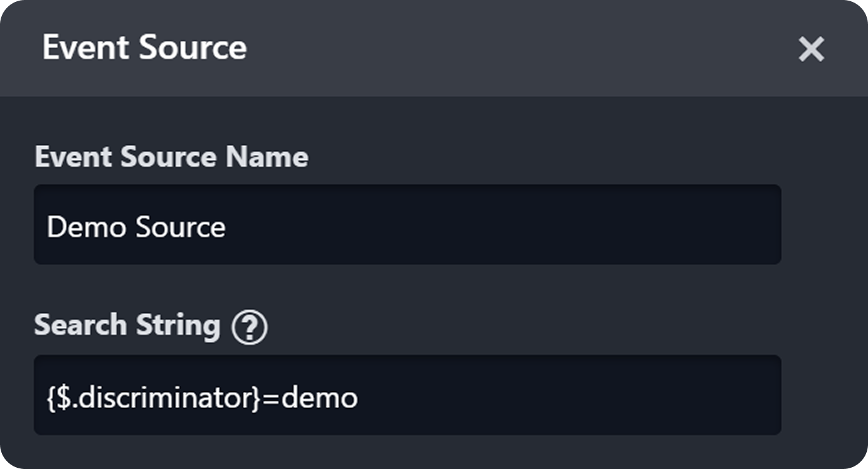
Task: Click empty space right of "Demo Source" text
Action: [502, 226]
